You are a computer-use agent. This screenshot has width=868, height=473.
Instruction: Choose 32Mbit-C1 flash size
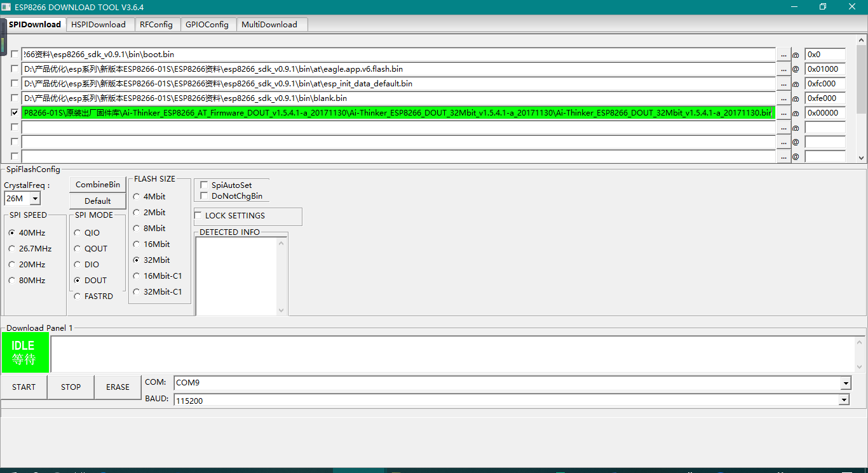(137, 292)
